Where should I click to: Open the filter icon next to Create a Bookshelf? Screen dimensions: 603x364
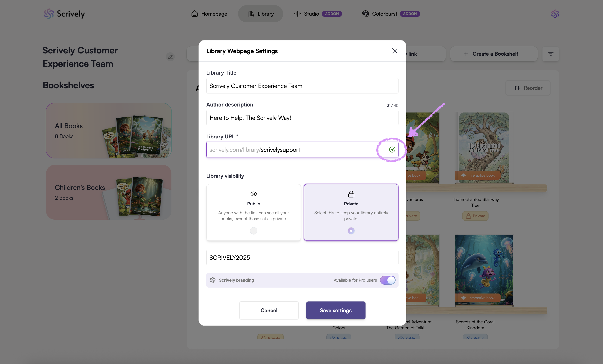[x=550, y=54]
